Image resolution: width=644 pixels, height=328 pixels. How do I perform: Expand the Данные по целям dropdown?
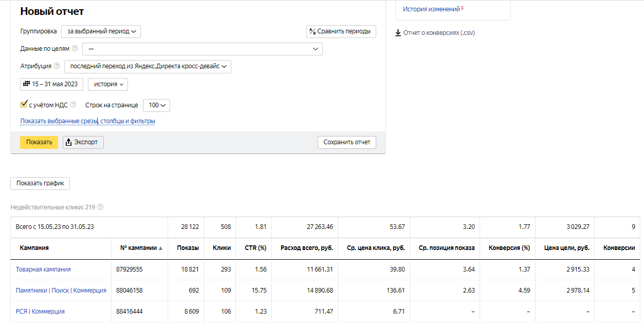[203, 49]
